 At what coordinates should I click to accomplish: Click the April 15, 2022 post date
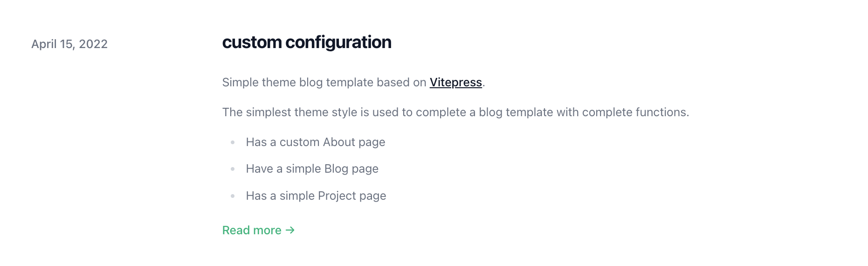click(69, 44)
